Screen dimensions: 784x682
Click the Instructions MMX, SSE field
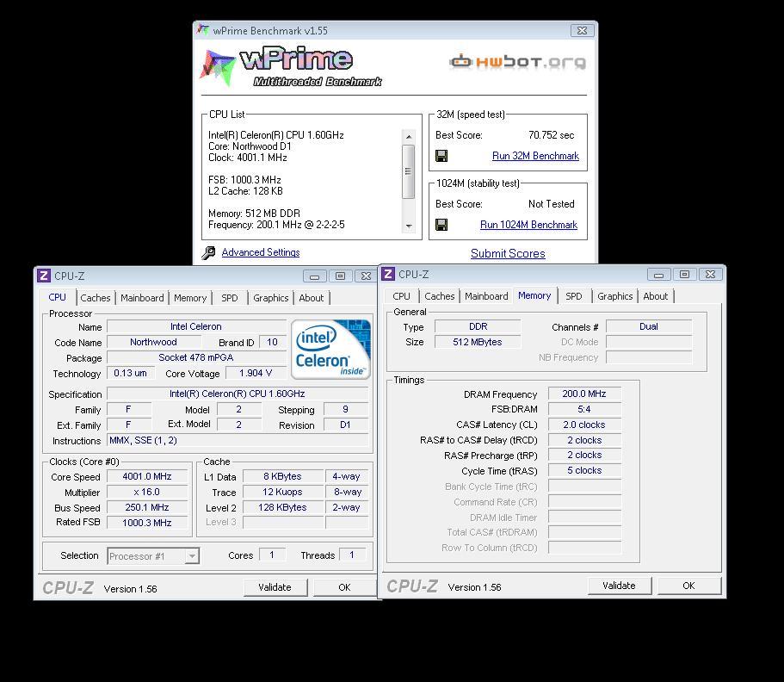pos(238,441)
